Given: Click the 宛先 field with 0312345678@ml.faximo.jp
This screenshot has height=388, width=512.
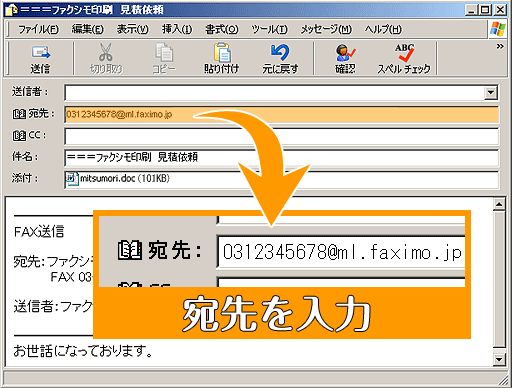Looking at the screenshot, I should (x=282, y=114).
